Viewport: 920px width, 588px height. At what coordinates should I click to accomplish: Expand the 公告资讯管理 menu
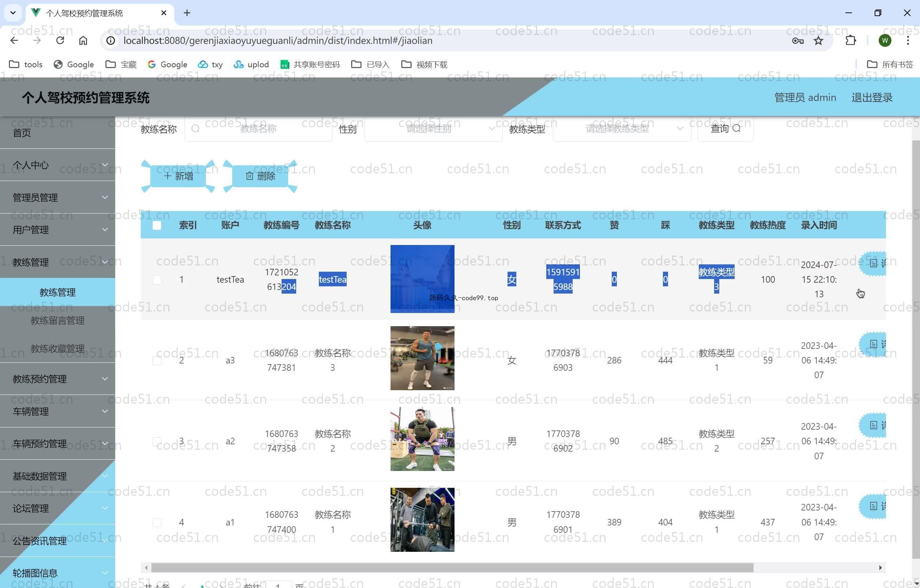click(x=57, y=541)
